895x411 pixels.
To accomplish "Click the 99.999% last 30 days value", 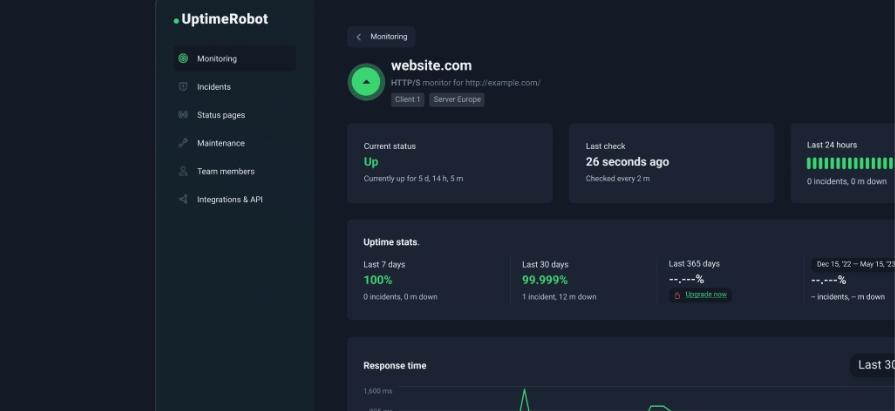I will coord(545,280).
